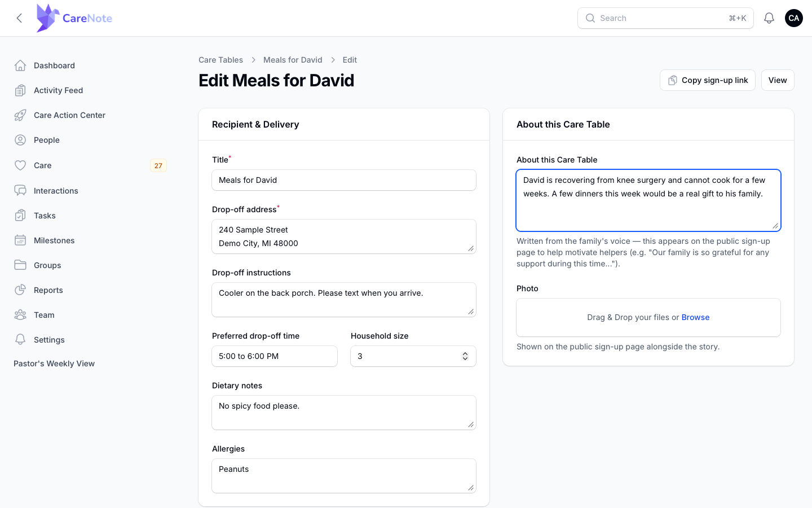812x508 pixels.
Task: Click the CareNote bird logo
Action: pos(48,18)
